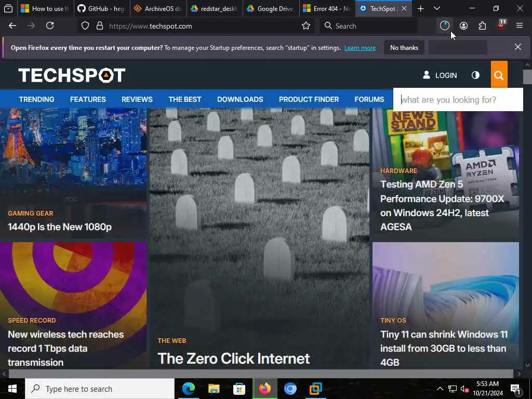532x399 pixels.
Task: Open the circular timer extension icon
Action: 445,26
